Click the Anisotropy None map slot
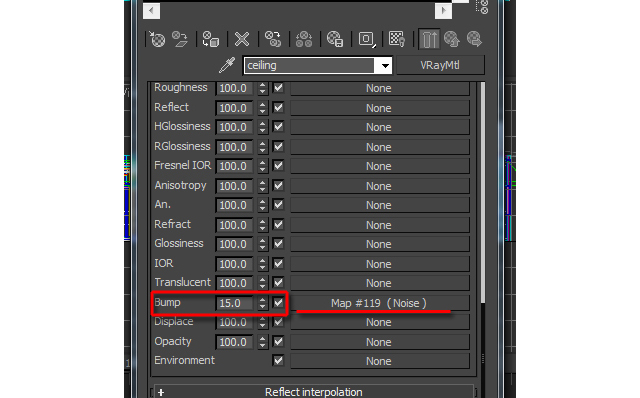Screen dimensions: 640x398 click(x=380, y=186)
